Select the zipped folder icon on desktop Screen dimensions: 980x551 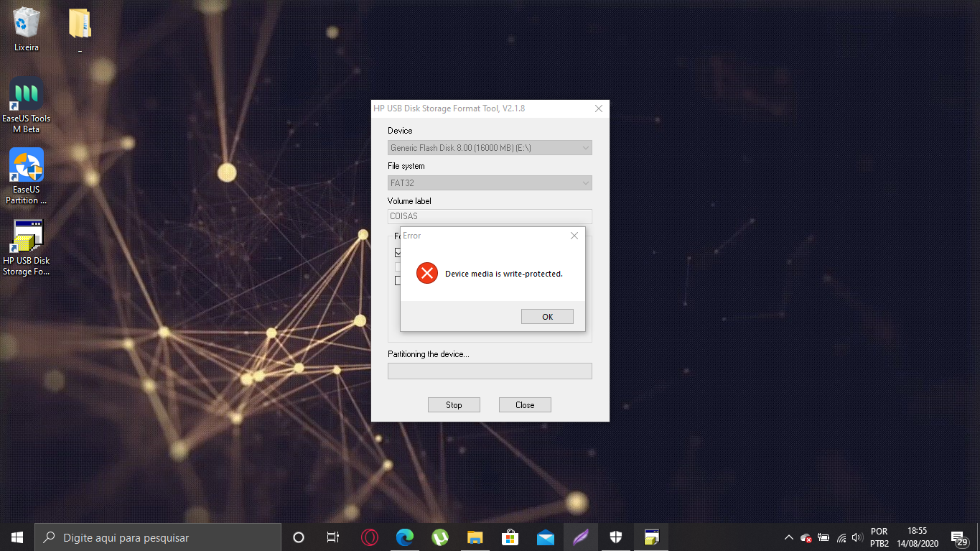pyautogui.click(x=80, y=29)
